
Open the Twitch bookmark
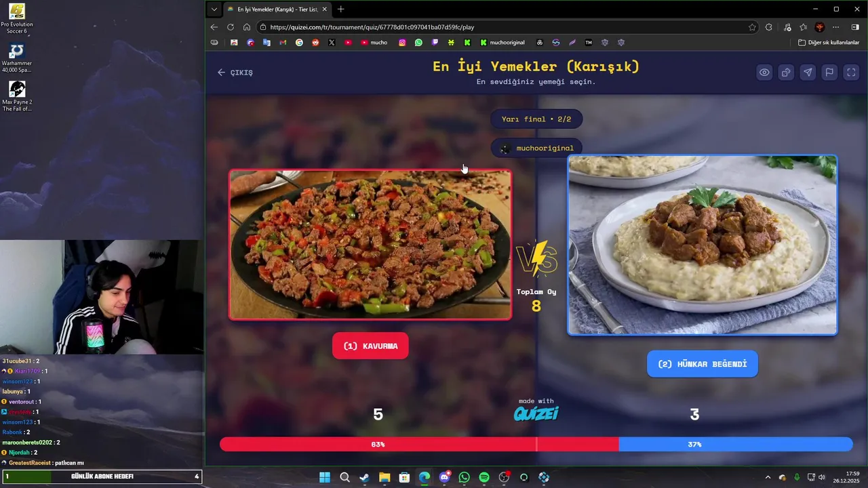(435, 43)
